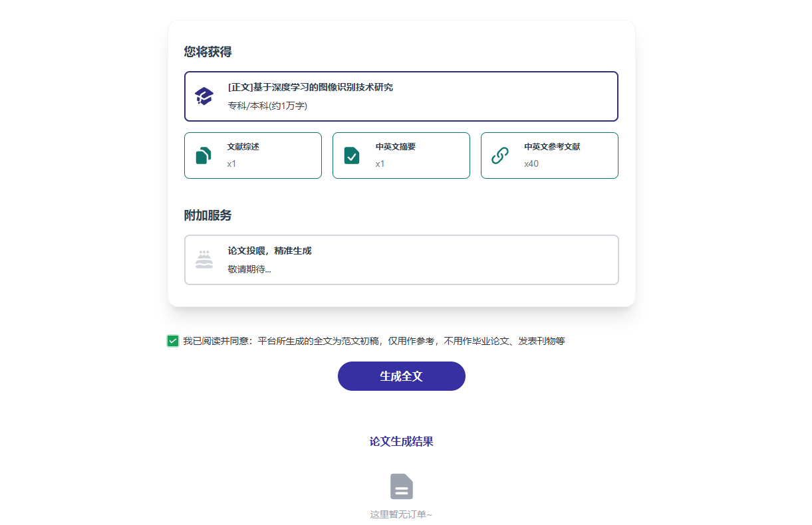Click the 中英文参考文献 chain link icon
Viewport: 812px width, 525px height.
(x=500, y=156)
